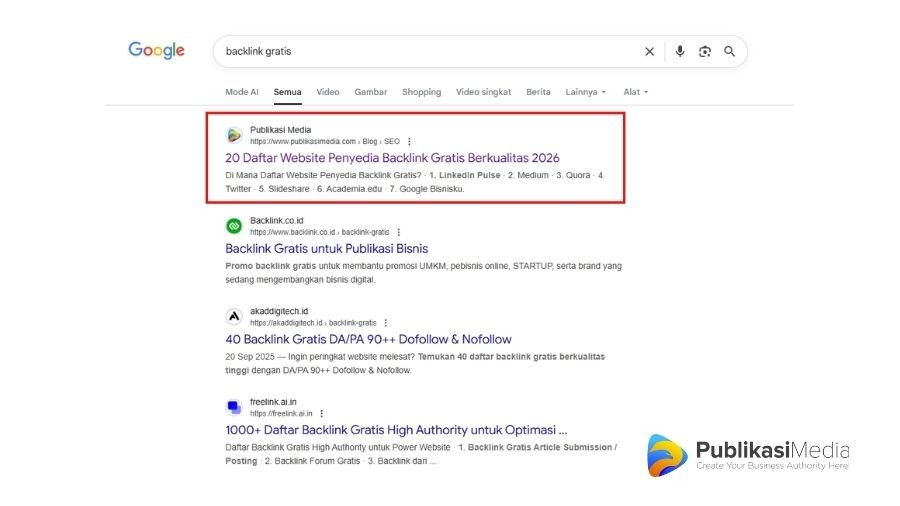Image resolution: width=900 pixels, height=506 pixels.
Task: Open "20 Daftar Website Penyedia Backlink Gratis" result
Action: point(392,158)
